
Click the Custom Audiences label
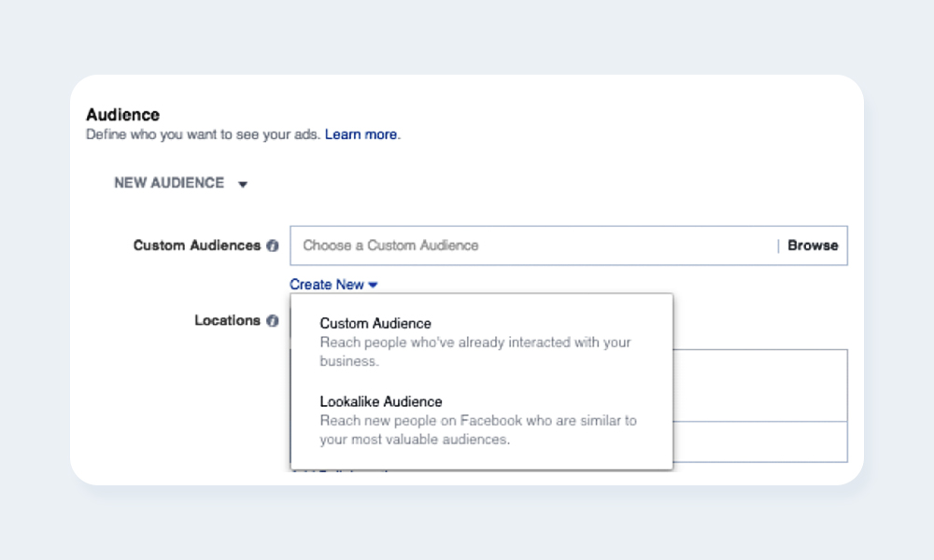click(197, 245)
